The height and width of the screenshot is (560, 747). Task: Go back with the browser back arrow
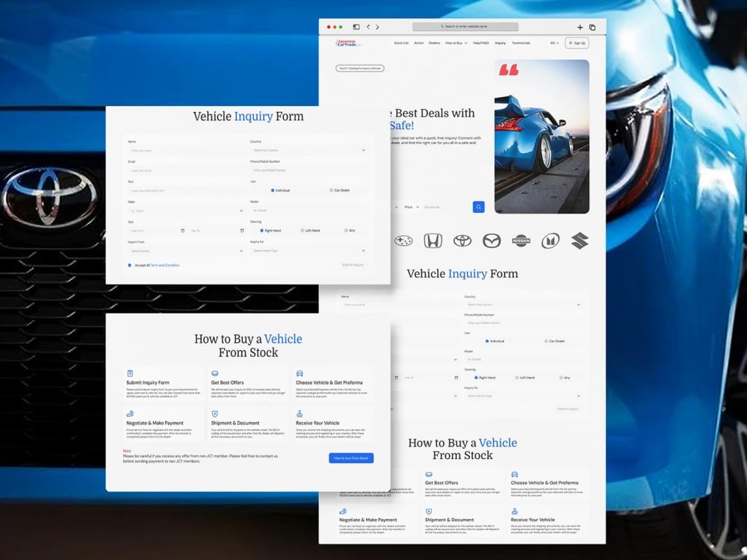click(368, 27)
